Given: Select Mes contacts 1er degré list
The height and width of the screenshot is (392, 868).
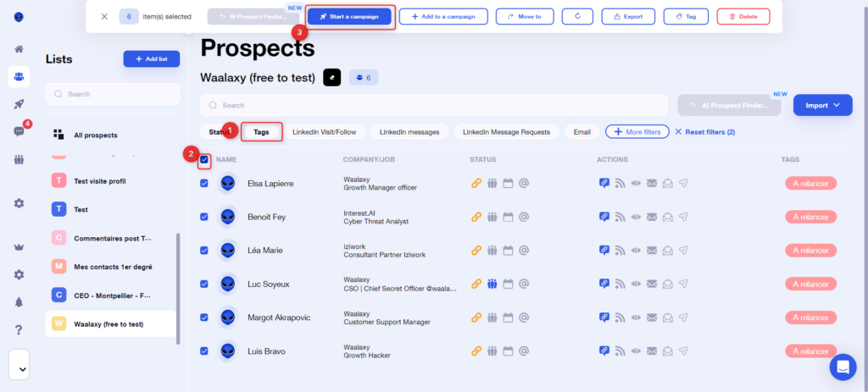Looking at the screenshot, I should tap(113, 267).
